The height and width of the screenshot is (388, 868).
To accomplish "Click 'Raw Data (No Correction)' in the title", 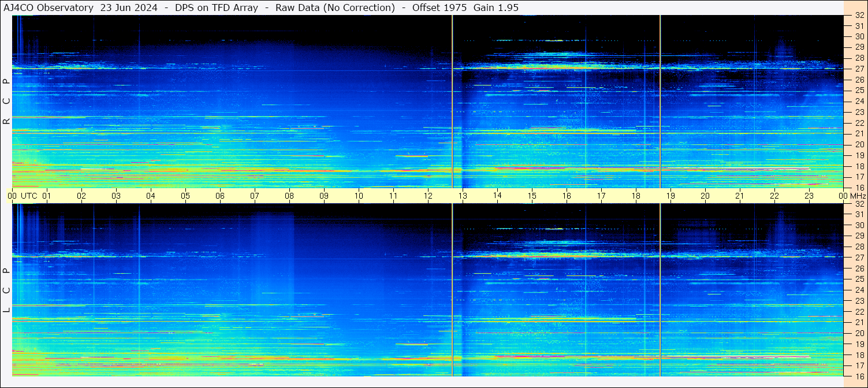I will click(x=335, y=8).
